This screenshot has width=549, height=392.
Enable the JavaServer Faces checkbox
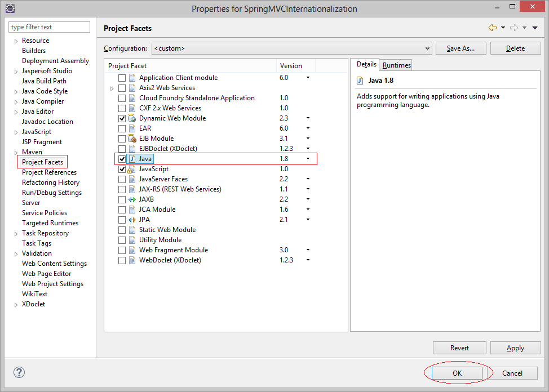pyautogui.click(x=122, y=179)
